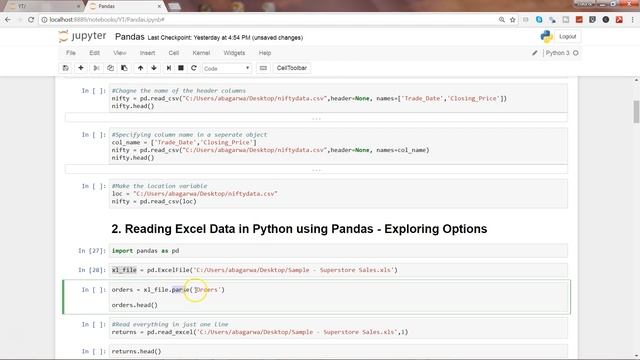Switch to the Pandas browser tab
Viewport: 640px width, 360px height.
(122, 6)
